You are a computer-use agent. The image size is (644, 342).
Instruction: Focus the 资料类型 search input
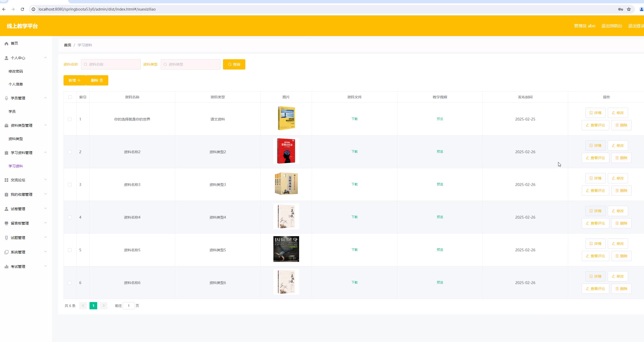coord(191,64)
